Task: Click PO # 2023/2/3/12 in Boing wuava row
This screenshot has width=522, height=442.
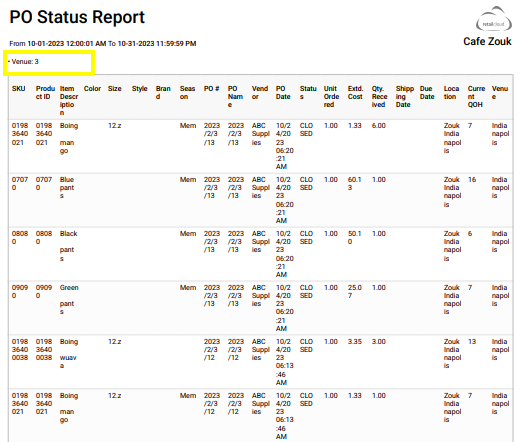Action: 212,350
